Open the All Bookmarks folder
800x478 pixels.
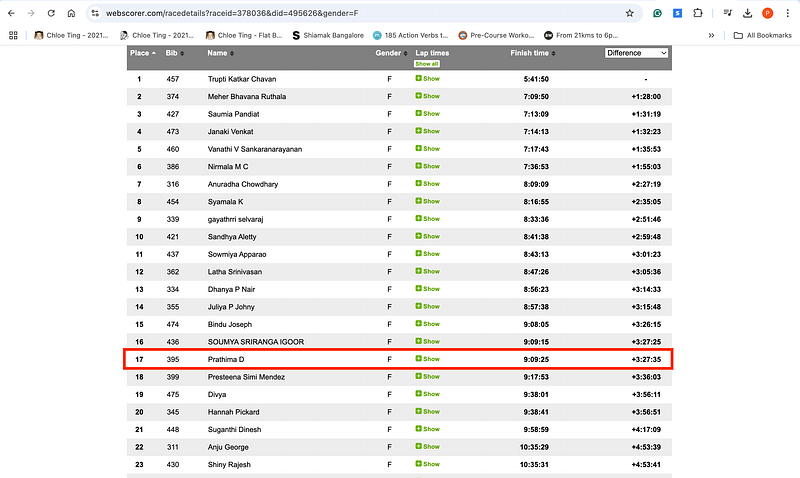coord(763,35)
